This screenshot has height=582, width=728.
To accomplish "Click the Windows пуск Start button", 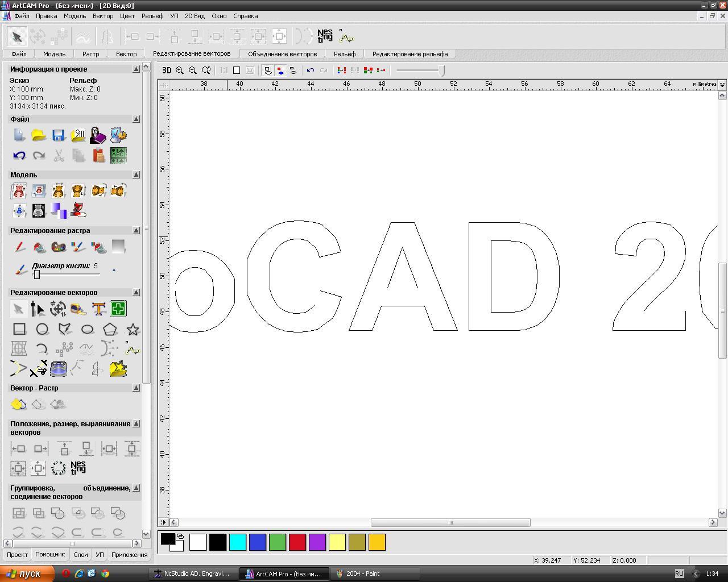I will click(x=27, y=573).
